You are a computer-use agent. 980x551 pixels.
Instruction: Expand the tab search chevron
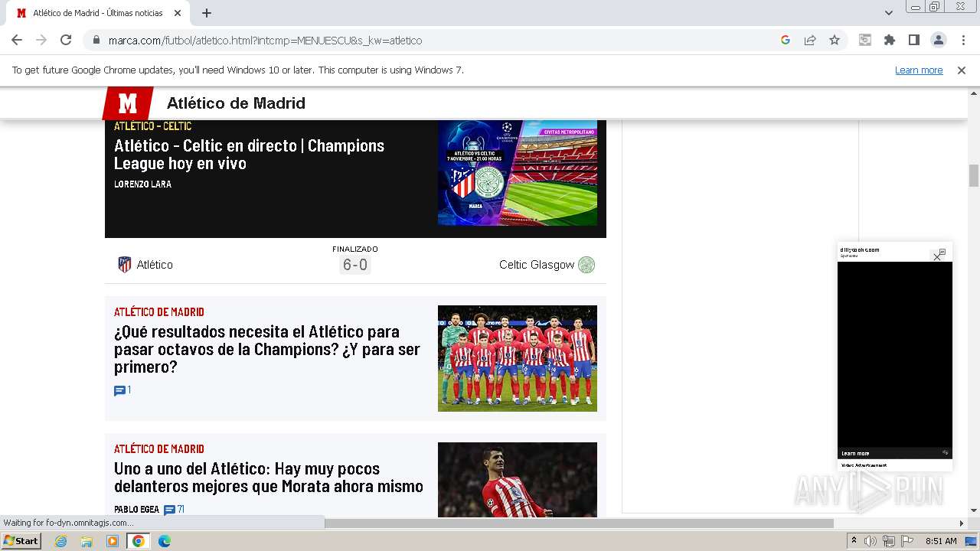(889, 13)
